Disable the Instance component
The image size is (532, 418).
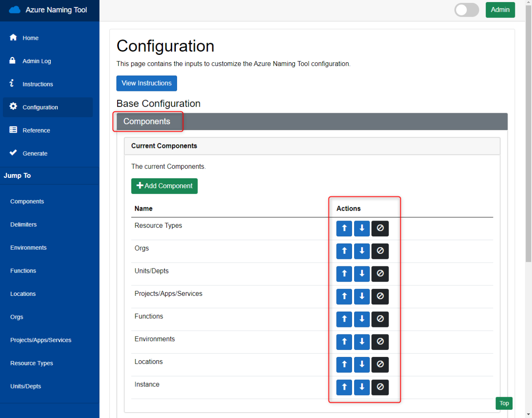point(380,387)
